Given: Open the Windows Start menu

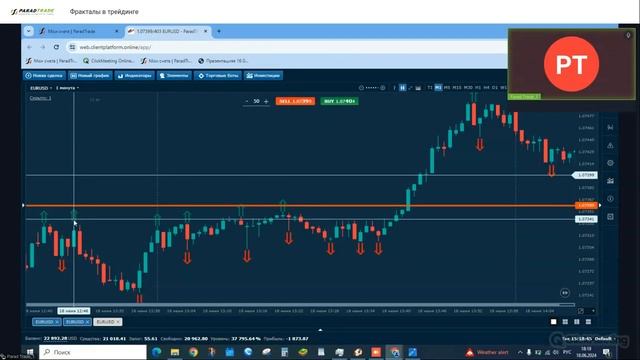Looking at the screenshot, I should pyautogui.click(x=30, y=352).
